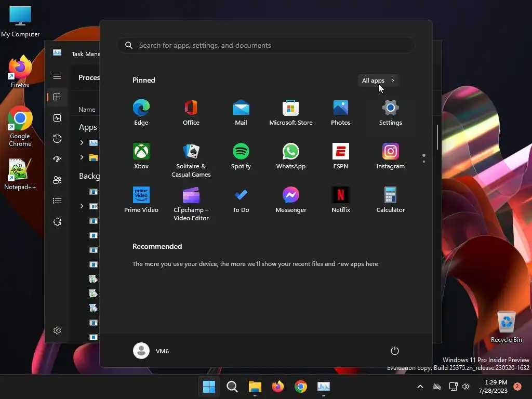Click the Start button on taskbar
Screen dimensions: 532x399
(x=209, y=387)
